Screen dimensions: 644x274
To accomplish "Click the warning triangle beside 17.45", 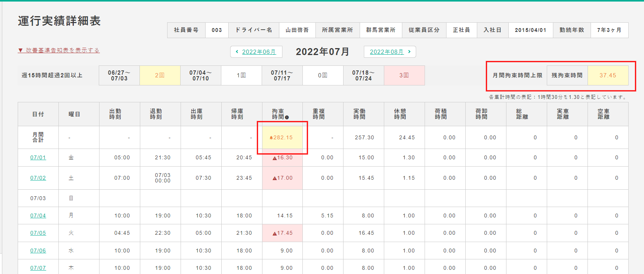I will 274,234.
